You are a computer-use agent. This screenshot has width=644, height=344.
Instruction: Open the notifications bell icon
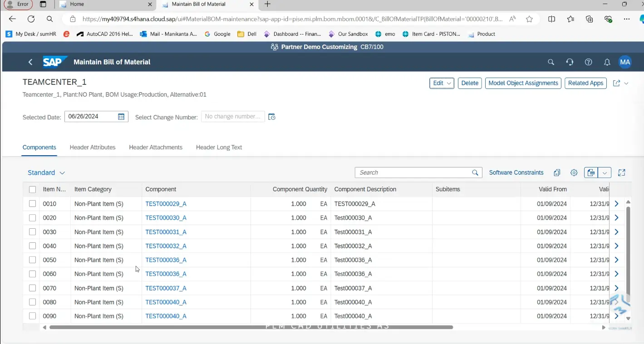[607, 62]
